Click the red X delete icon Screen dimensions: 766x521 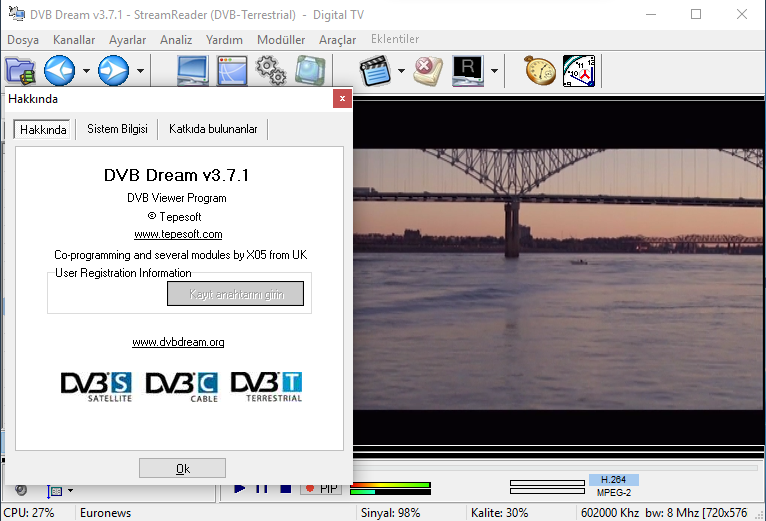428,71
